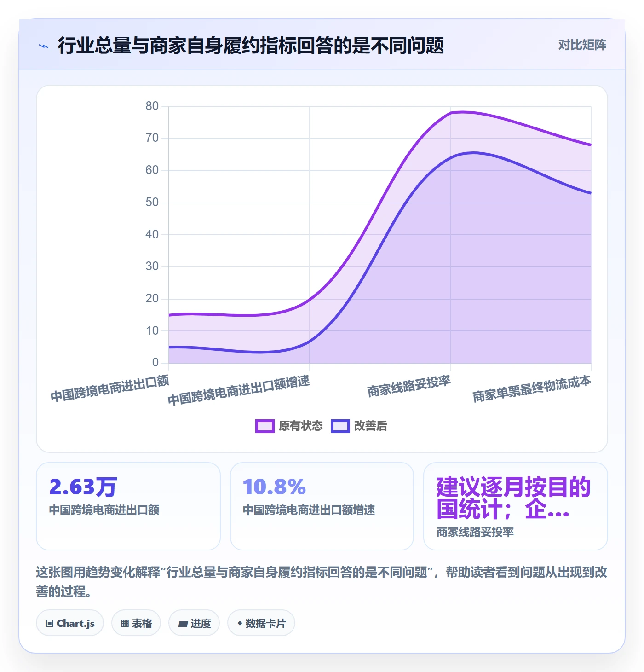Click the x-axis label 中国跨境电商进出口额
This screenshot has width=644, height=672.
pos(110,388)
